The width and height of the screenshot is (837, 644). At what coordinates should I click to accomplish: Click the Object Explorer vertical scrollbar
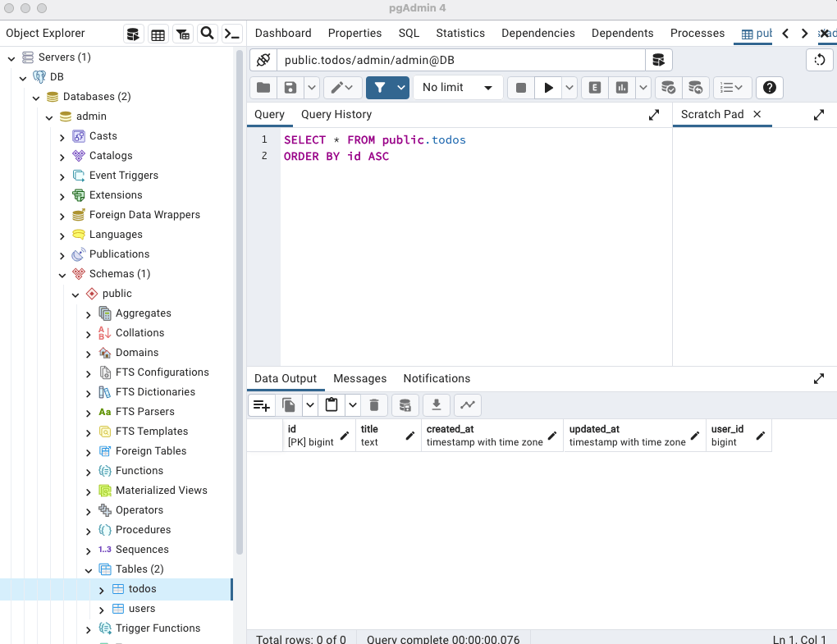[x=239, y=301]
